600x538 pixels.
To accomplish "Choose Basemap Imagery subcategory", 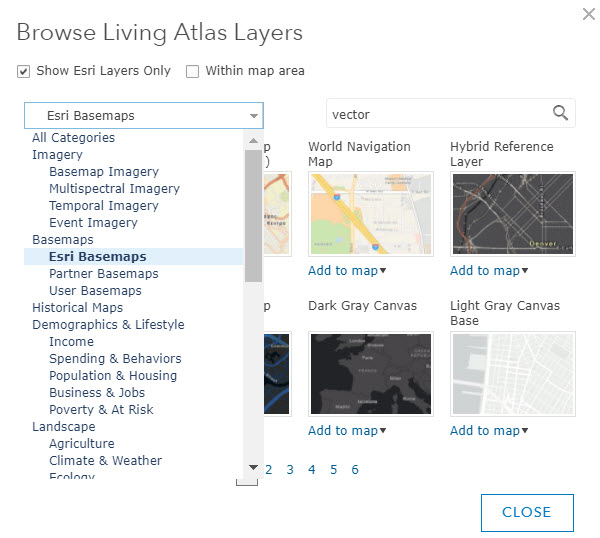I will point(104,171).
